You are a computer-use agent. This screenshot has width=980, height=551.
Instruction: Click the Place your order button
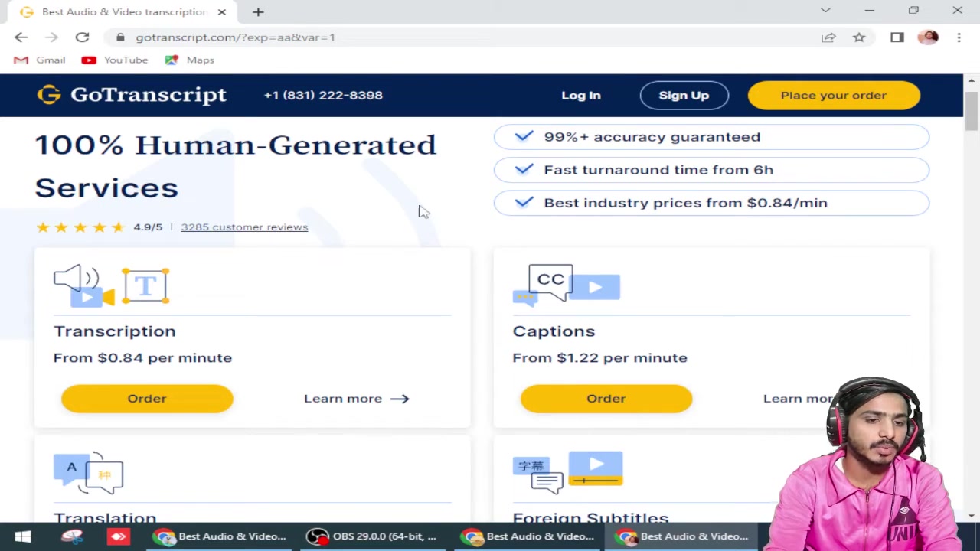point(834,95)
